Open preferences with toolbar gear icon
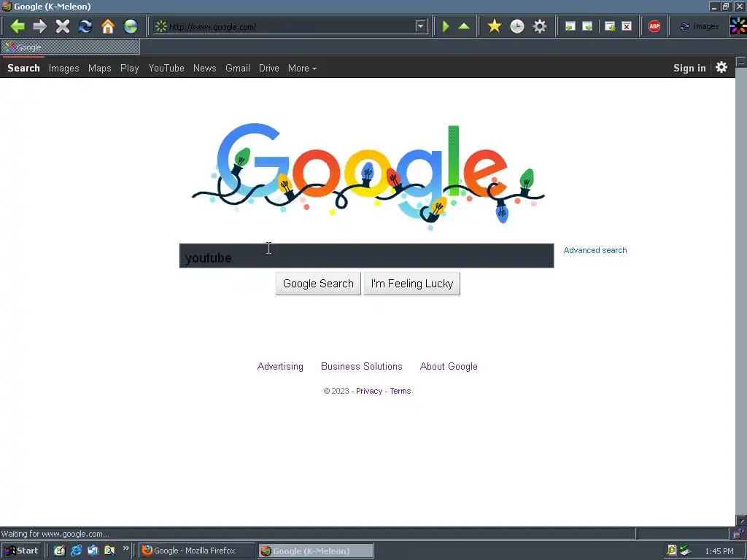Image resolution: width=747 pixels, height=560 pixels. pos(540,26)
